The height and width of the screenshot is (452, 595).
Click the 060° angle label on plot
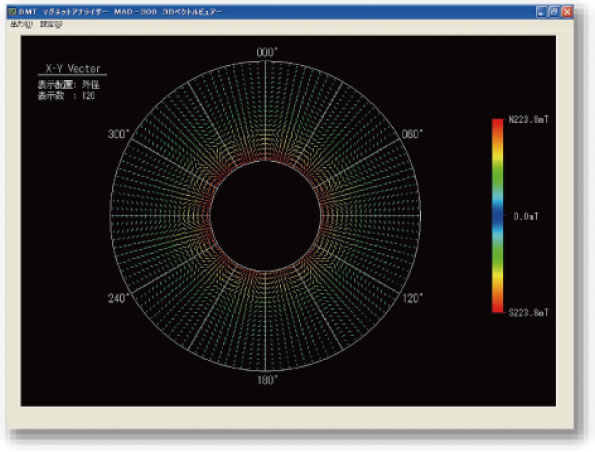(412, 134)
